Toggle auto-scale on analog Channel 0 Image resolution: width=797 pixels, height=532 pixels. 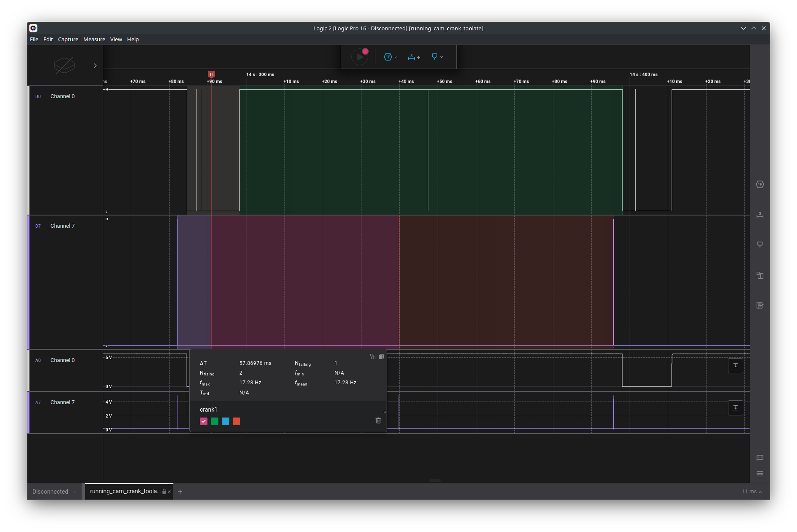[735, 366]
